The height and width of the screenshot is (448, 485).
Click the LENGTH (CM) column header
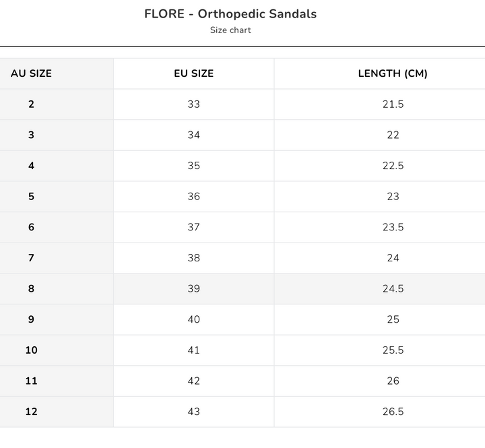click(393, 73)
